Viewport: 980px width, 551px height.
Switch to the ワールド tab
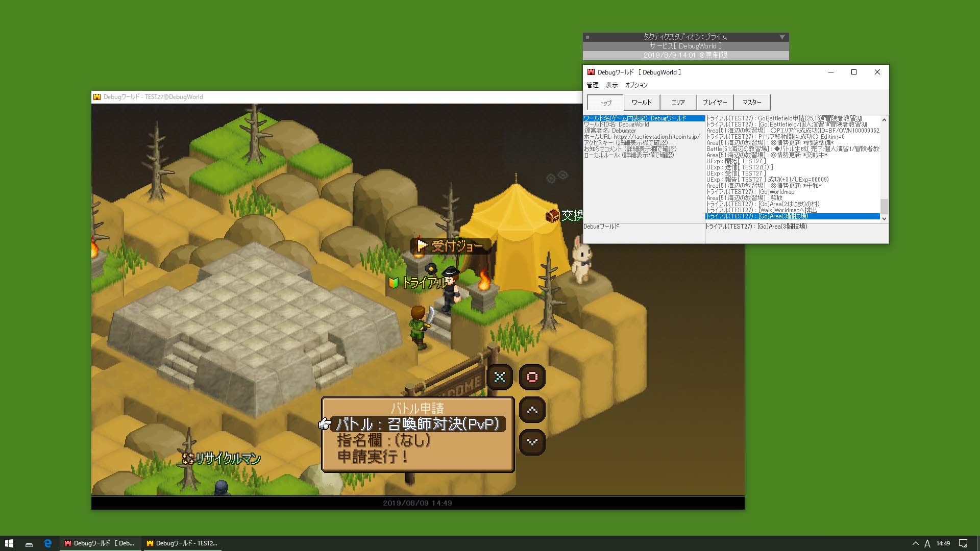(642, 103)
